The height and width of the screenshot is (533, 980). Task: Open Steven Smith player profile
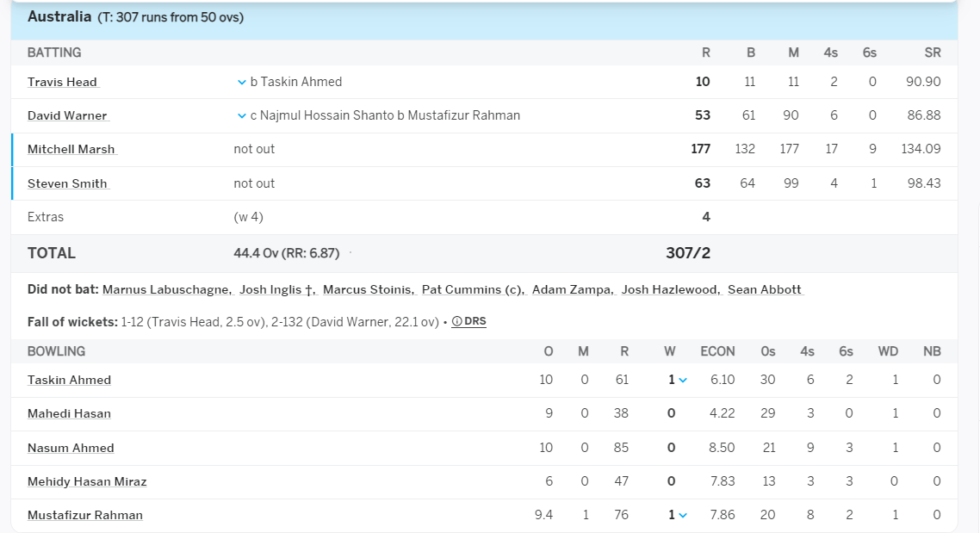[x=67, y=183]
